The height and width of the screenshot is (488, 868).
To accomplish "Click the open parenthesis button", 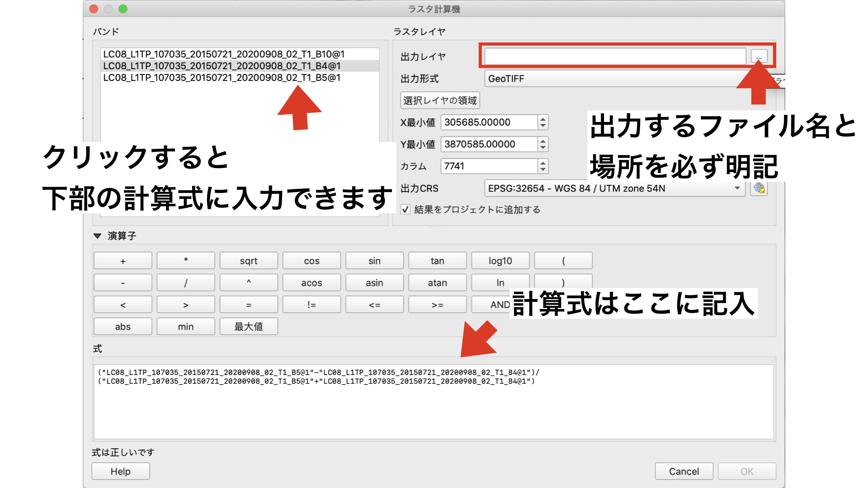I will coord(563,261).
